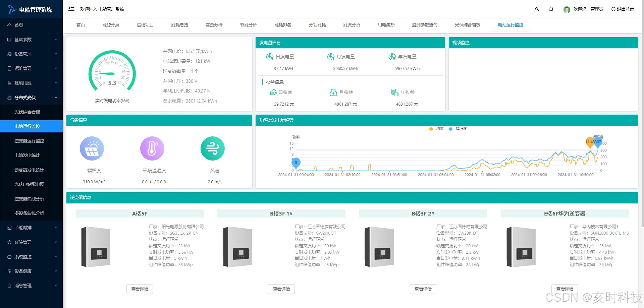Collapse 分布式光伏 menu chevron

[x=56, y=98]
